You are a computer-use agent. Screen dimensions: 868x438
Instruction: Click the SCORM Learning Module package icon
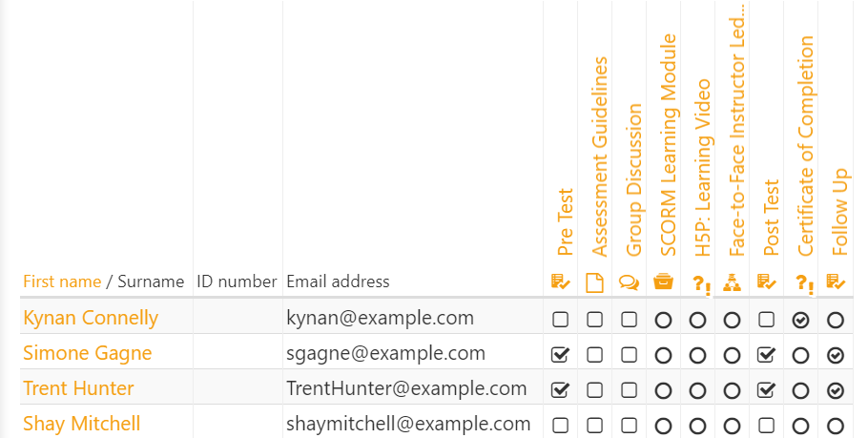(x=663, y=282)
